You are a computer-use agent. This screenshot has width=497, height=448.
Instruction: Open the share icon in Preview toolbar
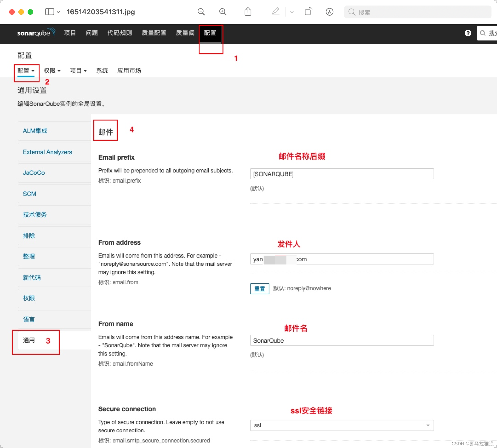[248, 11]
